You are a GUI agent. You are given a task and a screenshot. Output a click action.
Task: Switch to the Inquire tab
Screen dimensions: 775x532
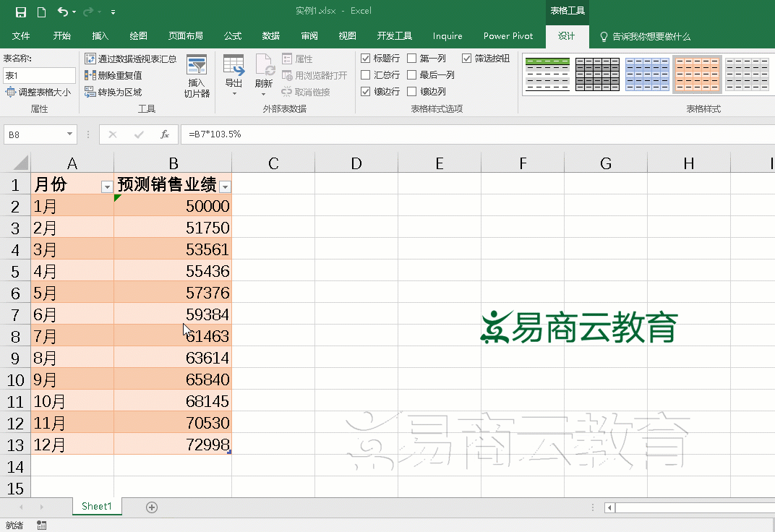(448, 36)
